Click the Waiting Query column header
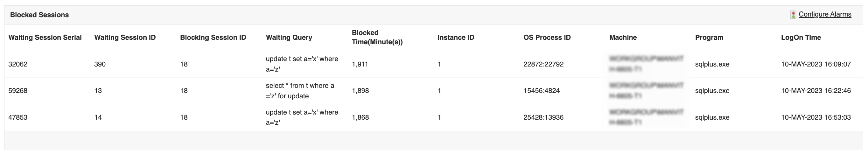This screenshot has width=868, height=154. [x=289, y=38]
